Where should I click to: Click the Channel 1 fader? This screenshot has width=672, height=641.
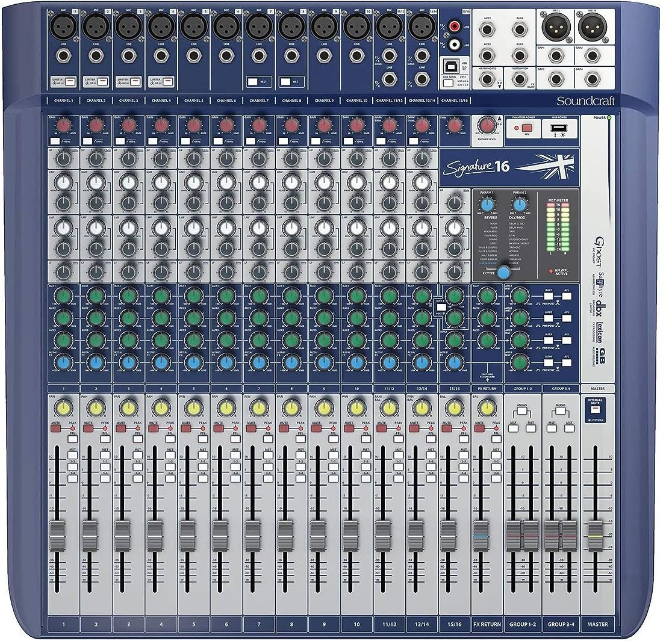57,536
